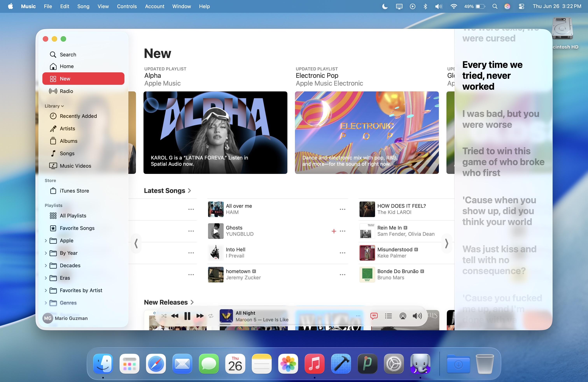Toggle shuffle in the player

[x=164, y=316]
